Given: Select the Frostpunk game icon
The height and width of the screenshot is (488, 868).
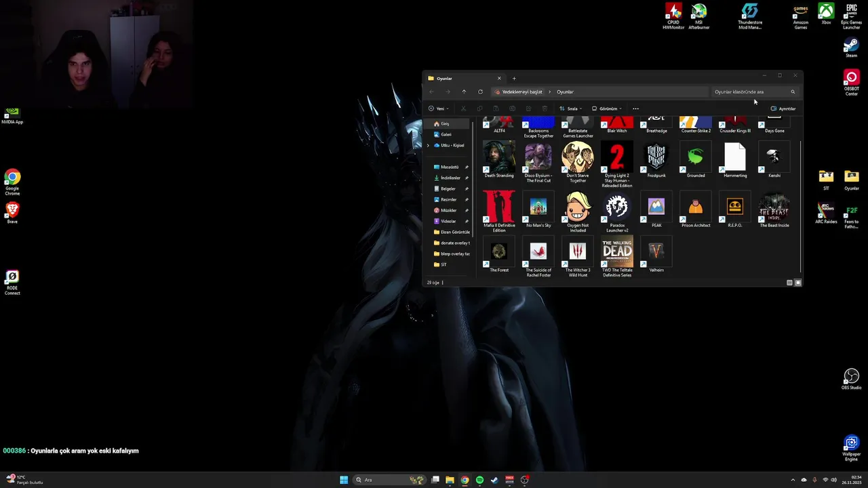Looking at the screenshot, I should point(656,161).
